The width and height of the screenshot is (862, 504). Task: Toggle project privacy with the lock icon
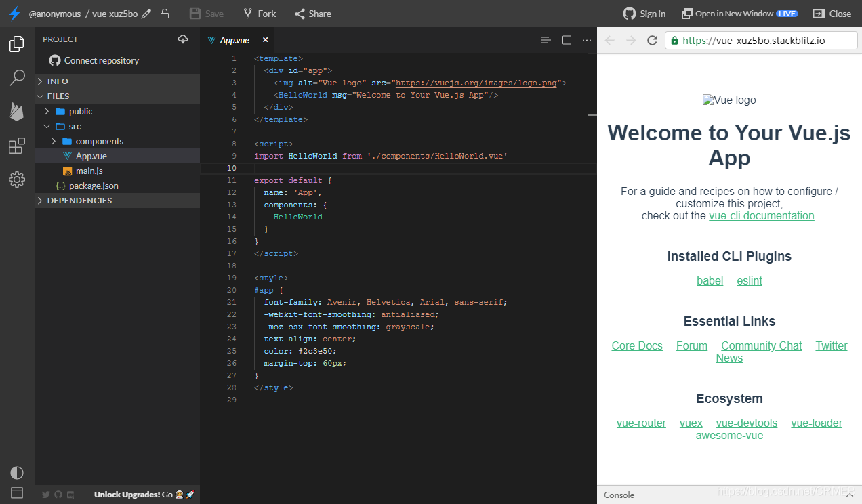[x=165, y=13]
